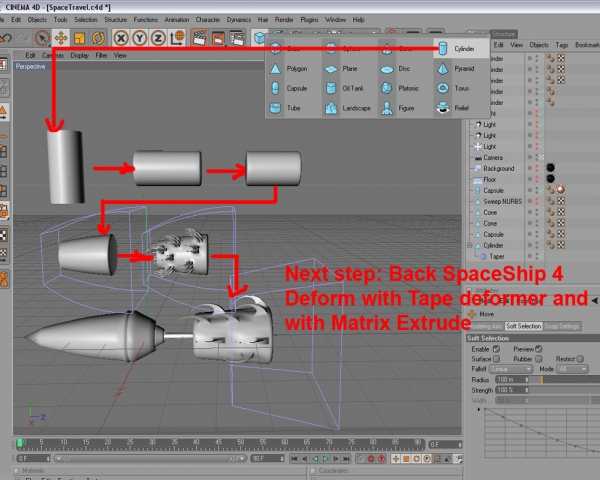
Task: Activate the Scale tool
Action: click(x=80, y=38)
